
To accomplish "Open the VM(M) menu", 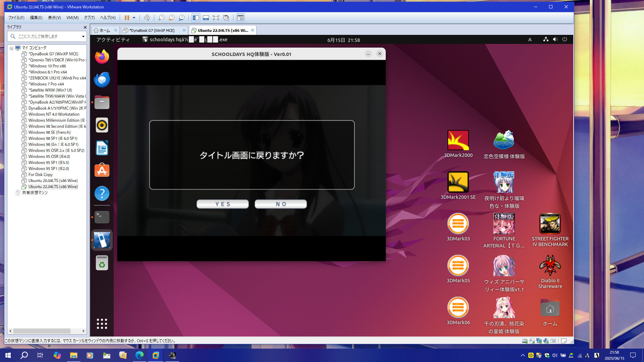I will point(72,18).
